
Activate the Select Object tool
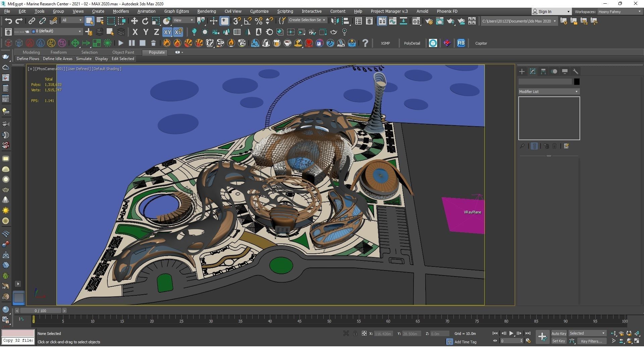point(89,21)
